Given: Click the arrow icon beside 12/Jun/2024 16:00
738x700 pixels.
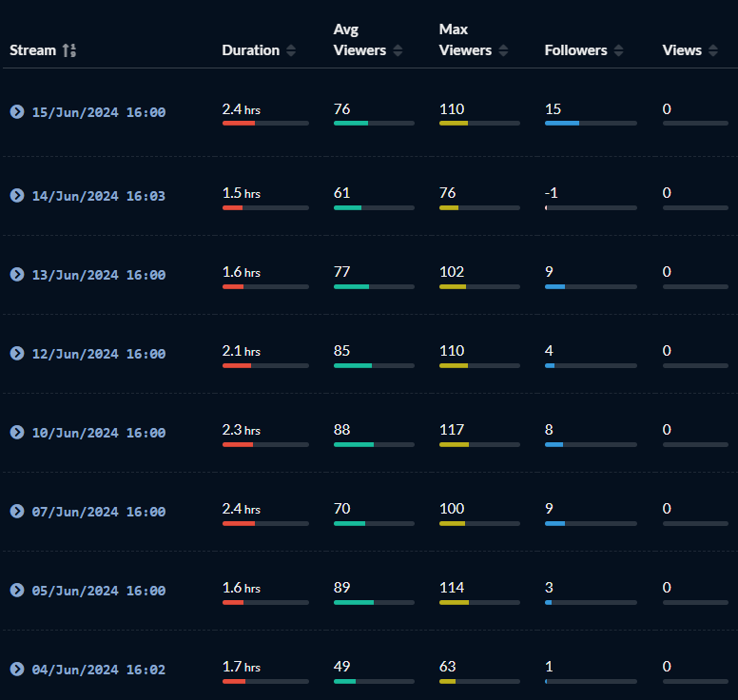Looking at the screenshot, I should (16, 354).
